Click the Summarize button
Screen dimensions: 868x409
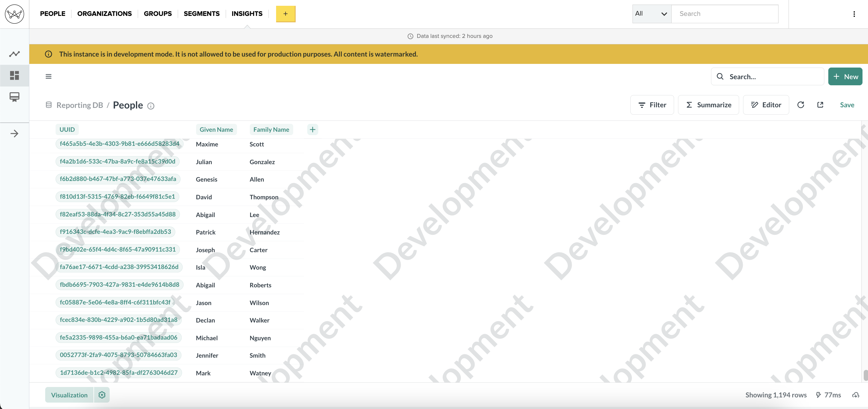pos(708,105)
